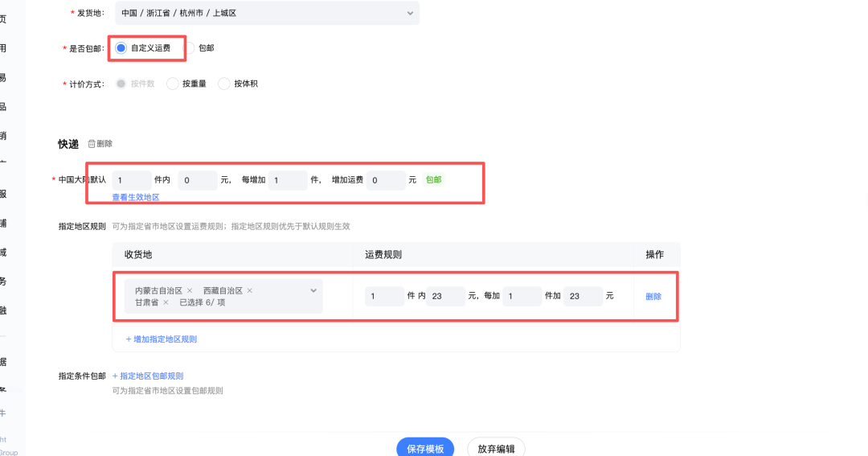Focus region rule first quantity field

pos(384,297)
